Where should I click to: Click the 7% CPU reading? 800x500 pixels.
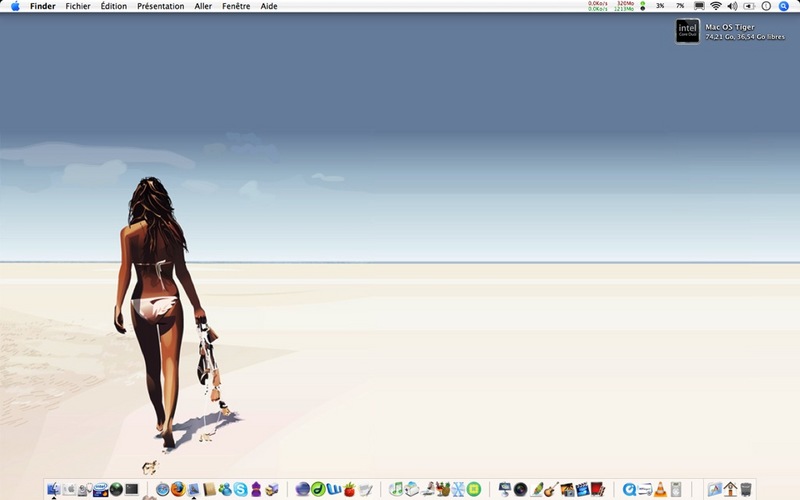[680, 6]
